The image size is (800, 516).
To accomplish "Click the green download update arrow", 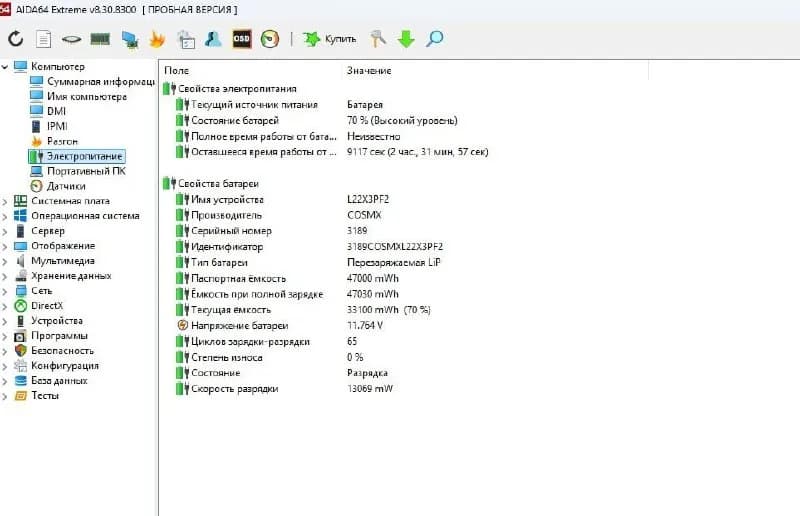I will pos(406,39).
